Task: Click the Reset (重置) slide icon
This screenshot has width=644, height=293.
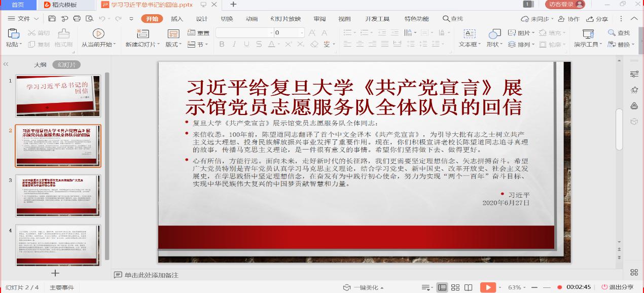Action: 198,33
